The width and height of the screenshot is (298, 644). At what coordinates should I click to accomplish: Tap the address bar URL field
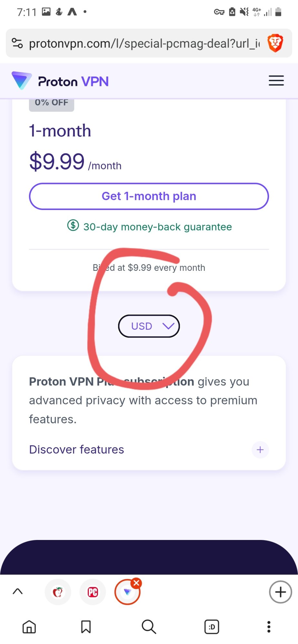point(144,43)
